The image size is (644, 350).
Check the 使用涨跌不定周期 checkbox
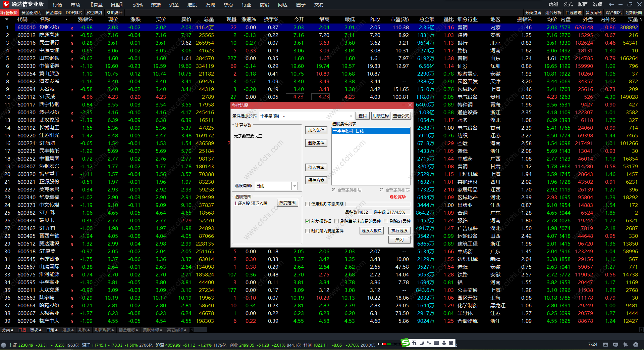(307, 204)
